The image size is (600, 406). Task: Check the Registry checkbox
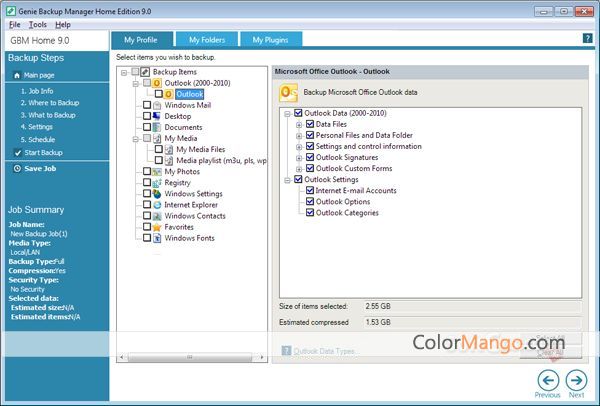pyautogui.click(x=147, y=183)
